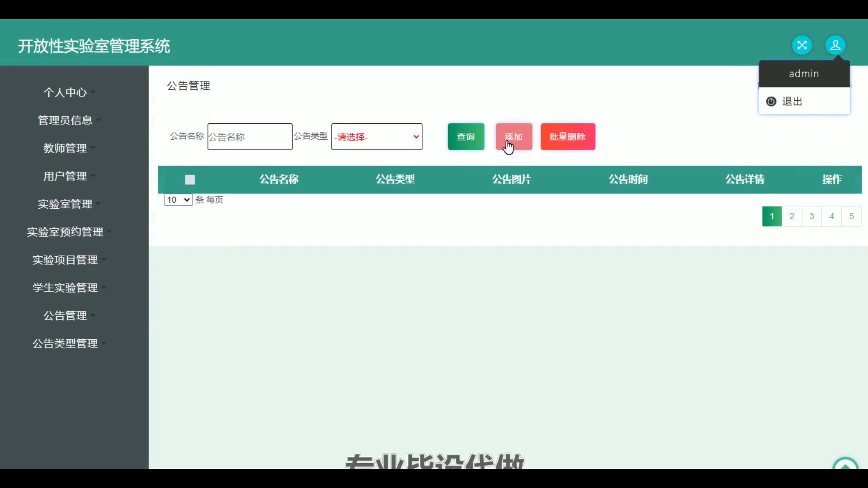Go to pagination page 2
868x488 pixels.
coord(792,216)
